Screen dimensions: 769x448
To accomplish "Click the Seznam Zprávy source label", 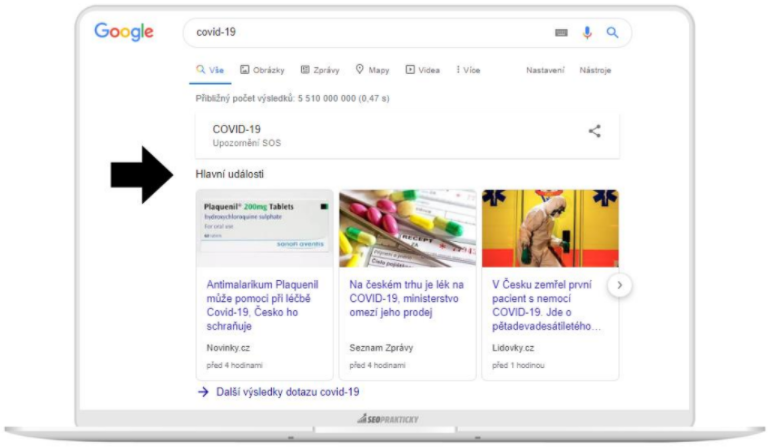I will pos(381,348).
